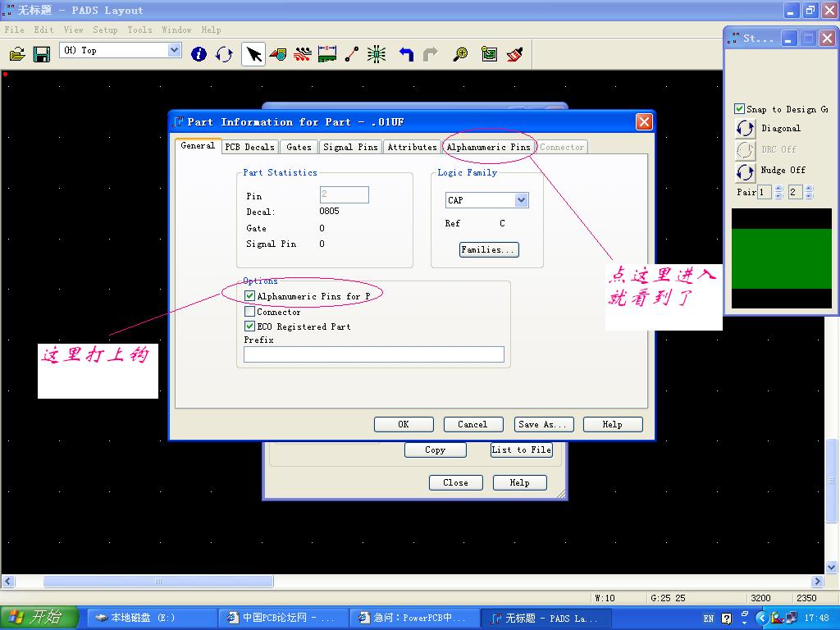Toggle the Connector checkbox
Viewport: 840px width, 630px height.
[249, 311]
